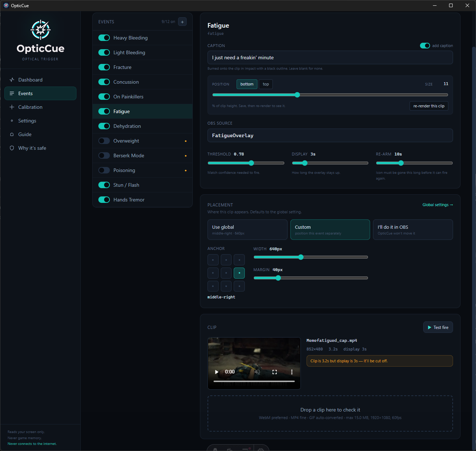This screenshot has width=476, height=451.
Task: Select the bottom-right anchor cell
Action: tap(239, 286)
